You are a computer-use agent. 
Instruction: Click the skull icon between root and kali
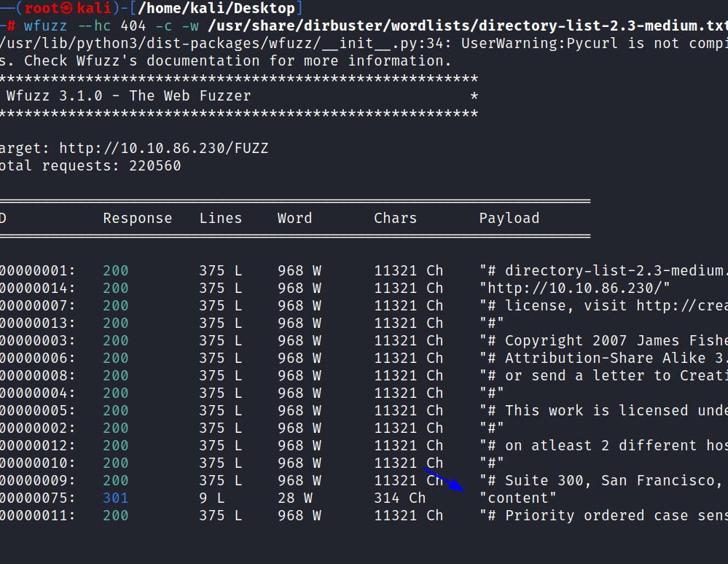click(x=66, y=8)
